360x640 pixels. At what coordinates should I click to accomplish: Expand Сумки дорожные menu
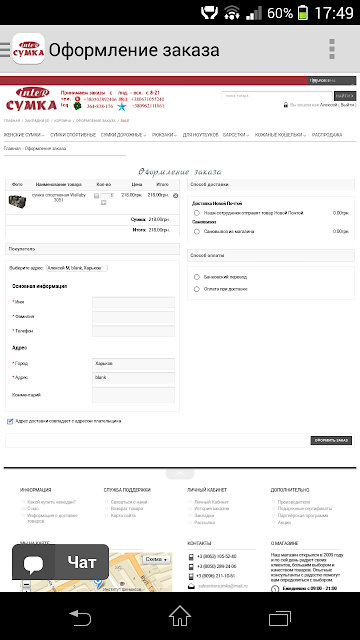123,135
